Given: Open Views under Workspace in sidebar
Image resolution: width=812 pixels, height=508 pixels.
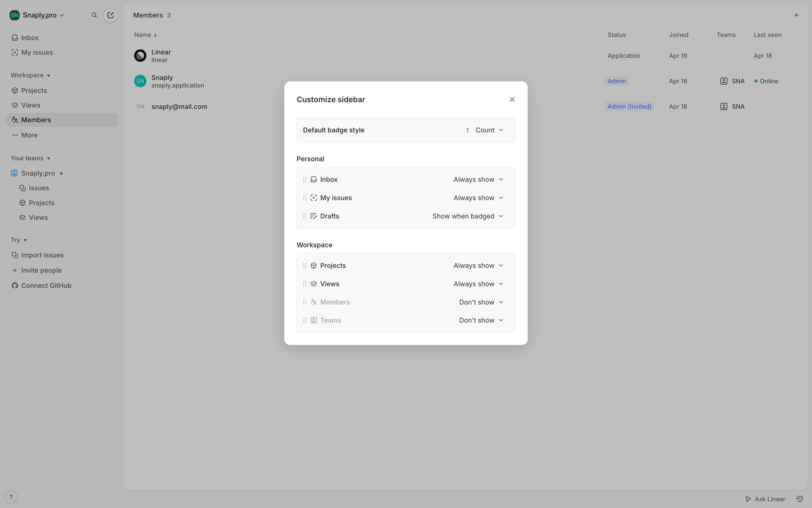Looking at the screenshot, I should [x=62, y=105].
